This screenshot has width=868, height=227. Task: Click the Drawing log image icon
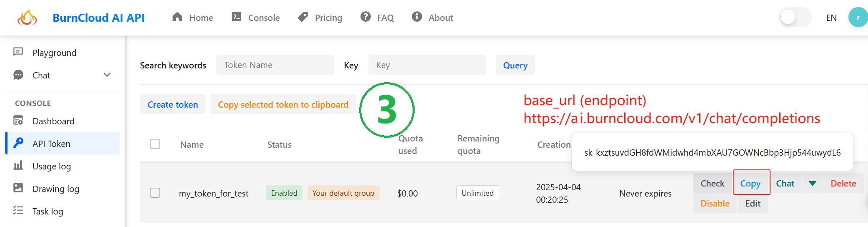click(18, 188)
